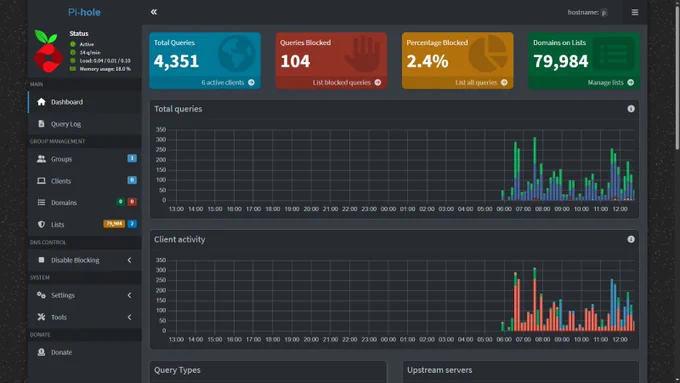Viewport: 680px width, 383px height.
Task: Click the red Domains deny badge
Action: point(132,202)
